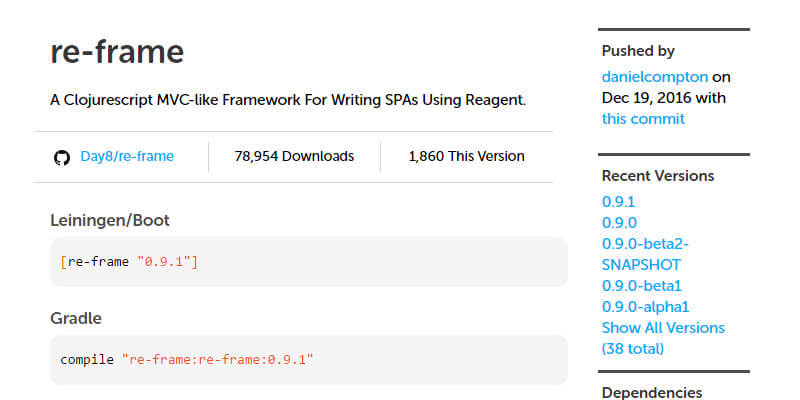The width and height of the screenshot is (800, 400).
Task: Expand Show All Versions (38 total)
Action: (x=663, y=338)
